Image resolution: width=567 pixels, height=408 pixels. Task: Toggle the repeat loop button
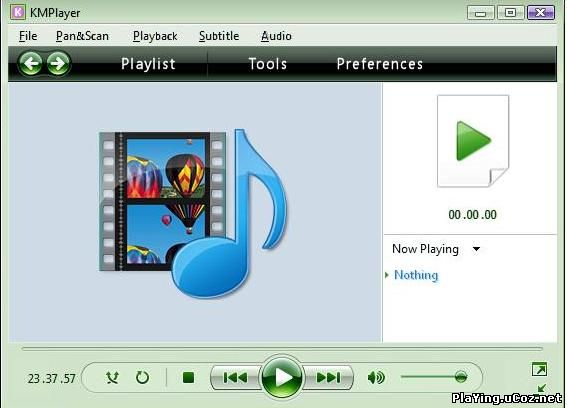[x=142, y=378]
